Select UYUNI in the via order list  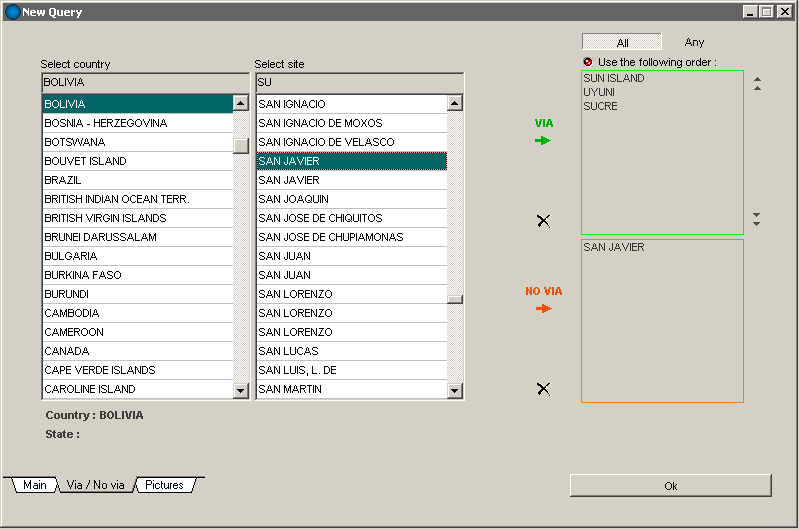coord(600,92)
